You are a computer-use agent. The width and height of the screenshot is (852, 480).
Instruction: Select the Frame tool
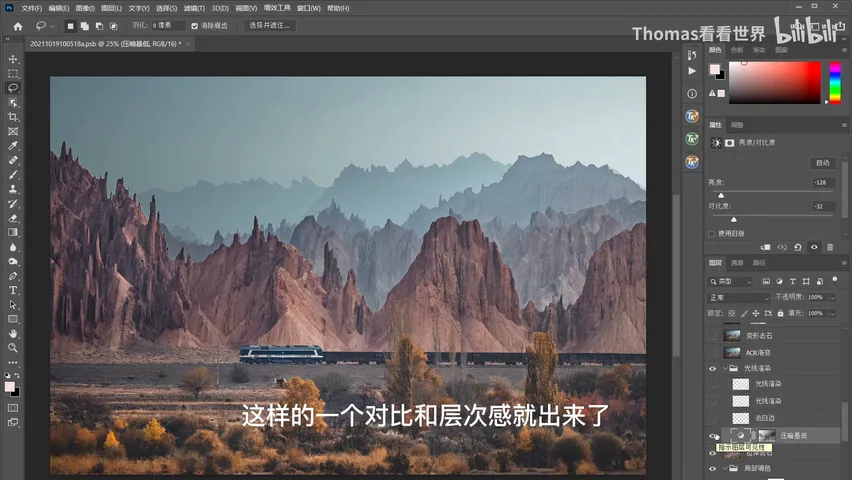click(13, 132)
